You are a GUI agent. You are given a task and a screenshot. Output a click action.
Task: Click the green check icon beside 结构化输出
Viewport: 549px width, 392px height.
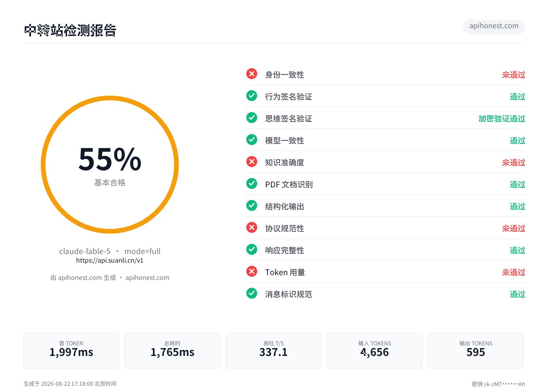point(252,205)
